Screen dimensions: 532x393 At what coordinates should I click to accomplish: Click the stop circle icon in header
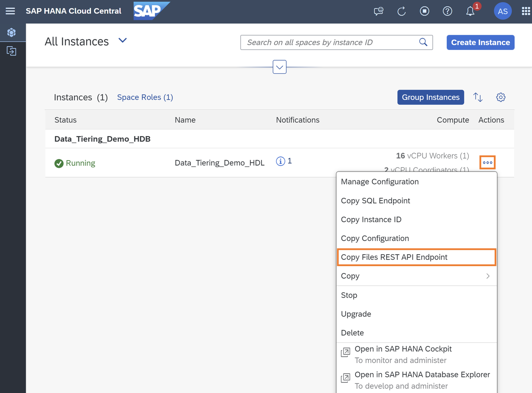coord(424,11)
